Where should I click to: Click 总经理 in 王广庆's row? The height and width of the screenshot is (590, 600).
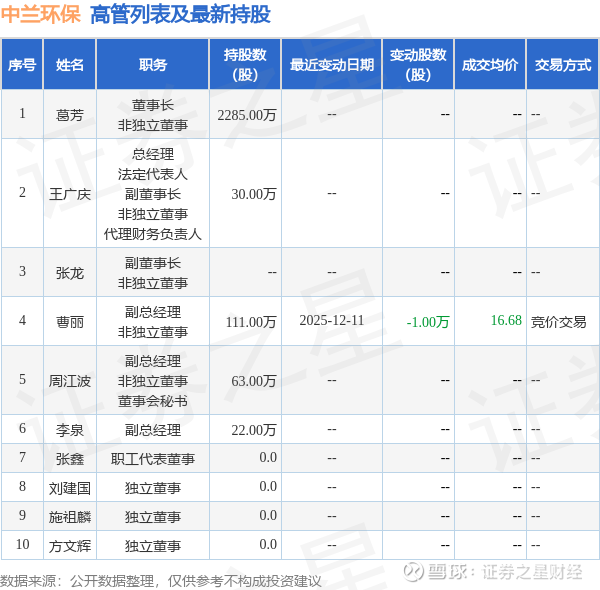click(153, 154)
